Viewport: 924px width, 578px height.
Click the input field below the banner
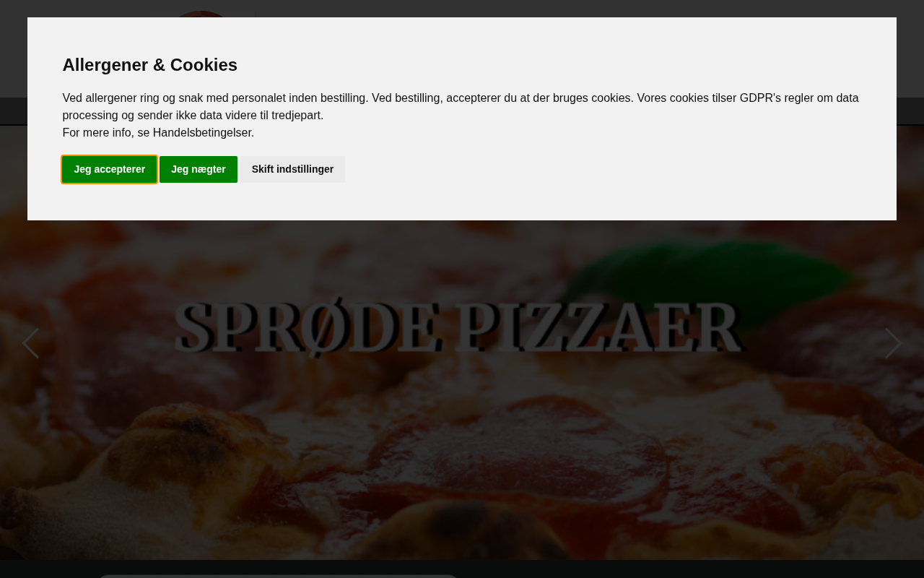coord(277,576)
